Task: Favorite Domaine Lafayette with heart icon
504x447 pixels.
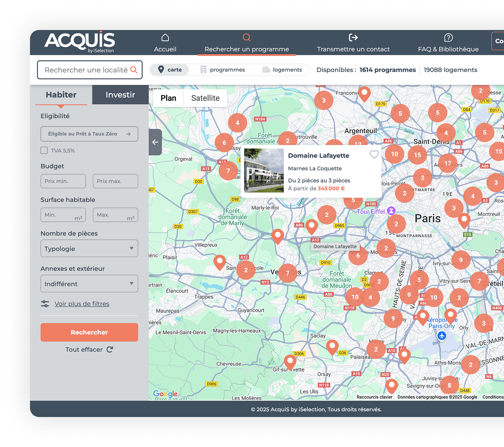Action: [374, 154]
